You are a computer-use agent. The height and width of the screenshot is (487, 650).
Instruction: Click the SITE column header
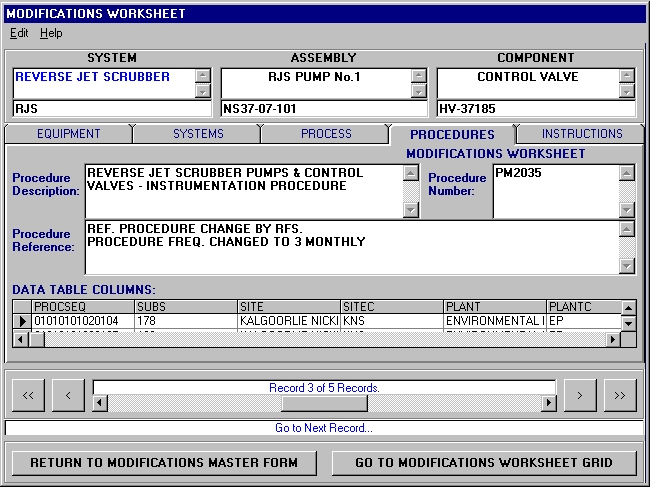pyautogui.click(x=289, y=307)
